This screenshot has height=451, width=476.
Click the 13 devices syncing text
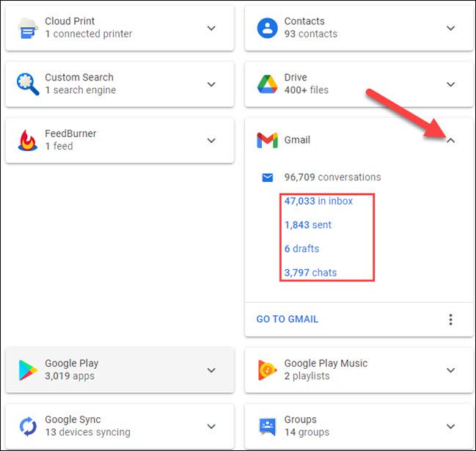point(88,432)
